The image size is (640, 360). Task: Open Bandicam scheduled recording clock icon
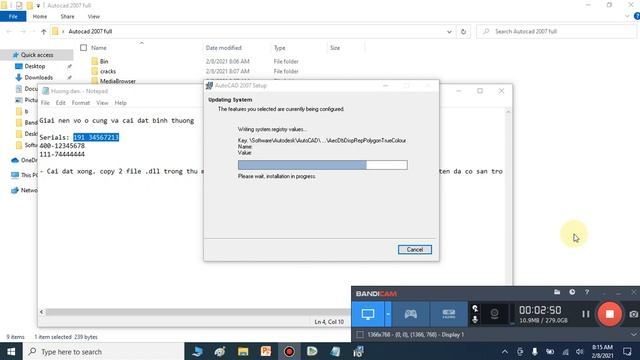click(x=572, y=292)
